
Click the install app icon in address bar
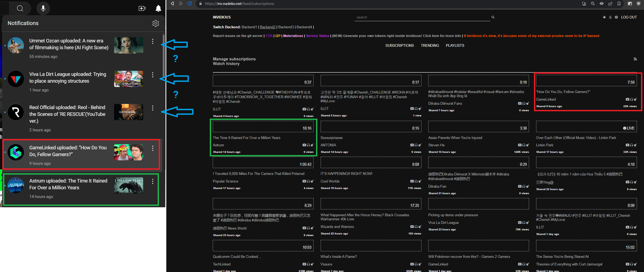584,4
